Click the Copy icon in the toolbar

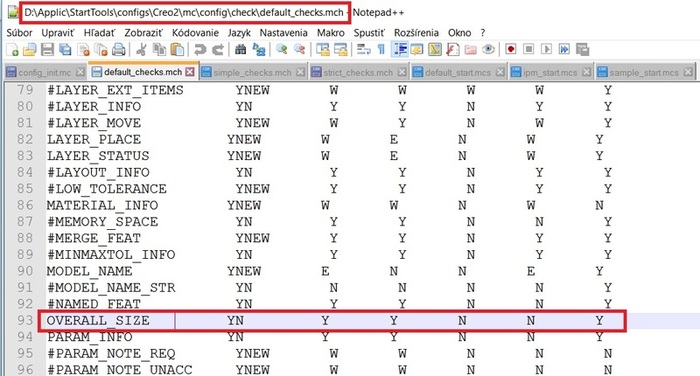(x=159, y=50)
